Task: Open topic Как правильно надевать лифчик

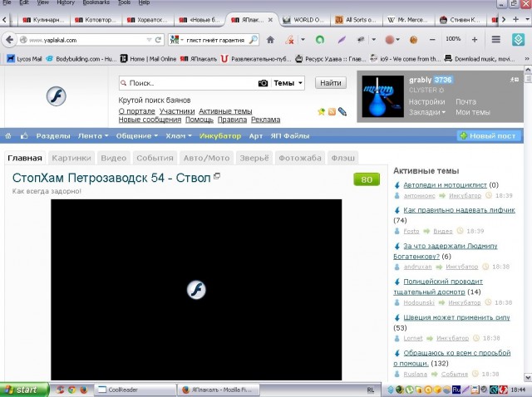Action: [459, 210]
